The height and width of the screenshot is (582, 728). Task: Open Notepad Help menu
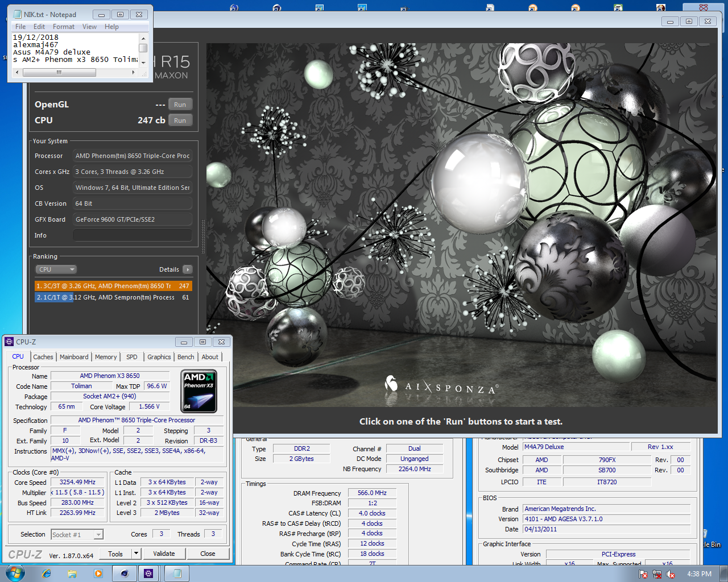pyautogui.click(x=111, y=27)
